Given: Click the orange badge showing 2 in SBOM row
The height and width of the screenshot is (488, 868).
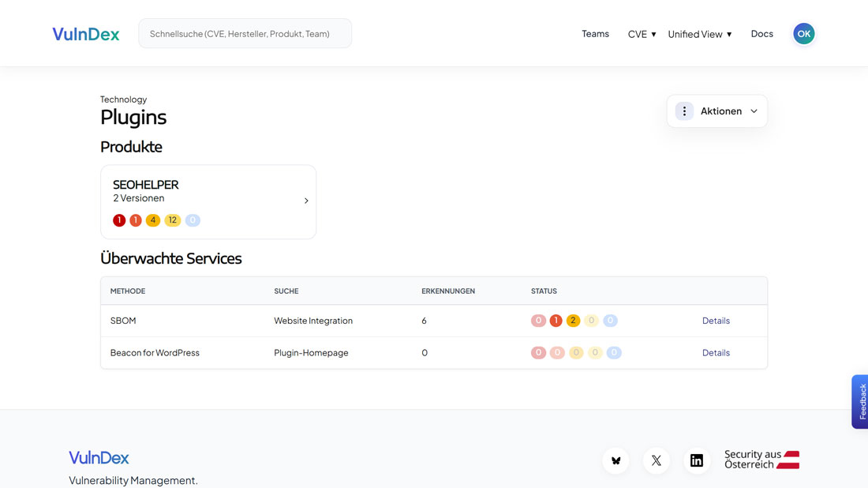Looking at the screenshot, I should (x=573, y=321).
